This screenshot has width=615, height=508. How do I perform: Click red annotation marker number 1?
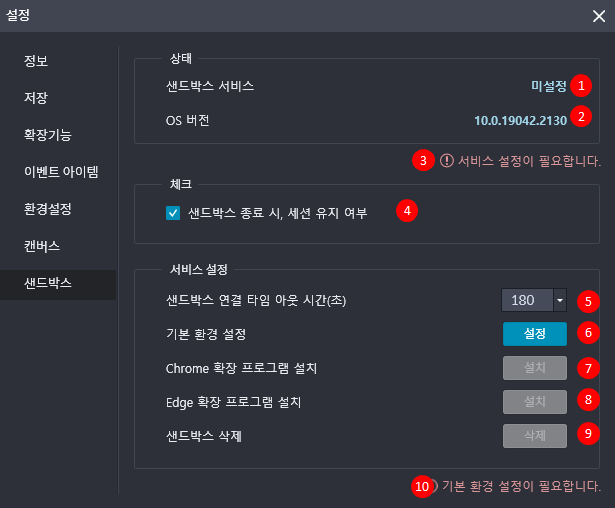pyautogui.click(x=581, y=86)
